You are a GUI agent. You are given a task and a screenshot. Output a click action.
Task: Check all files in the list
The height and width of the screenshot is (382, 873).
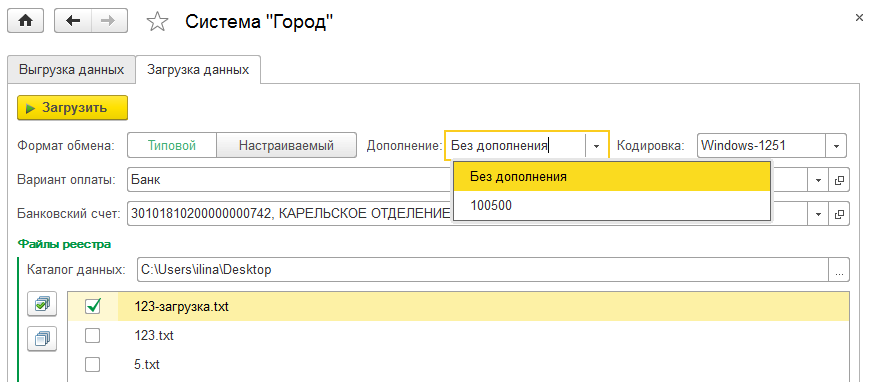(x=42, y=304)
